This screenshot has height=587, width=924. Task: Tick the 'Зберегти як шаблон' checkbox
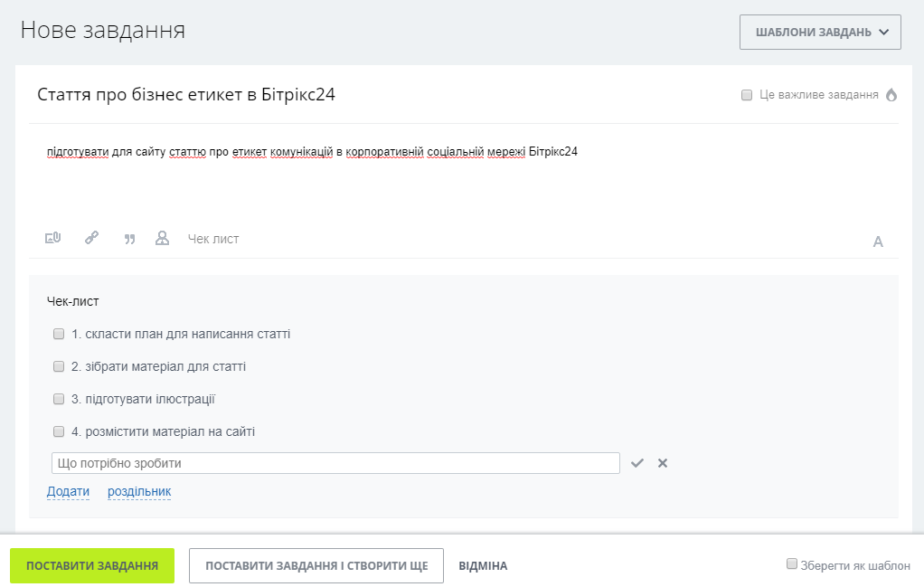click(x=792, y=564)
